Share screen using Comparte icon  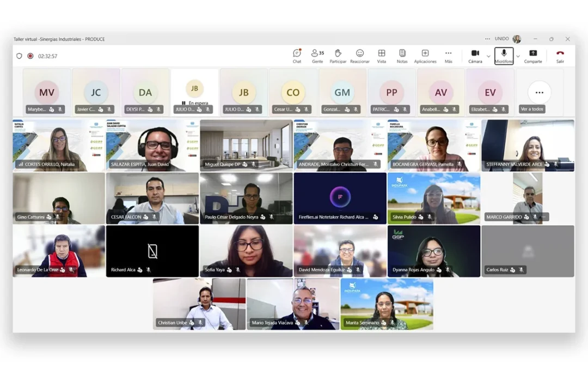[533, 56]
